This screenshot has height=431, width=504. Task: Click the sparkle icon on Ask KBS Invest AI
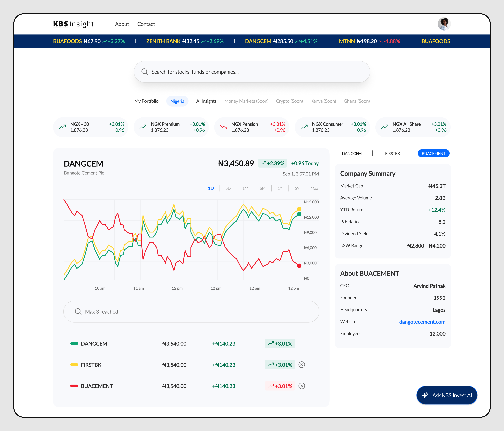(x=425, y=395)
